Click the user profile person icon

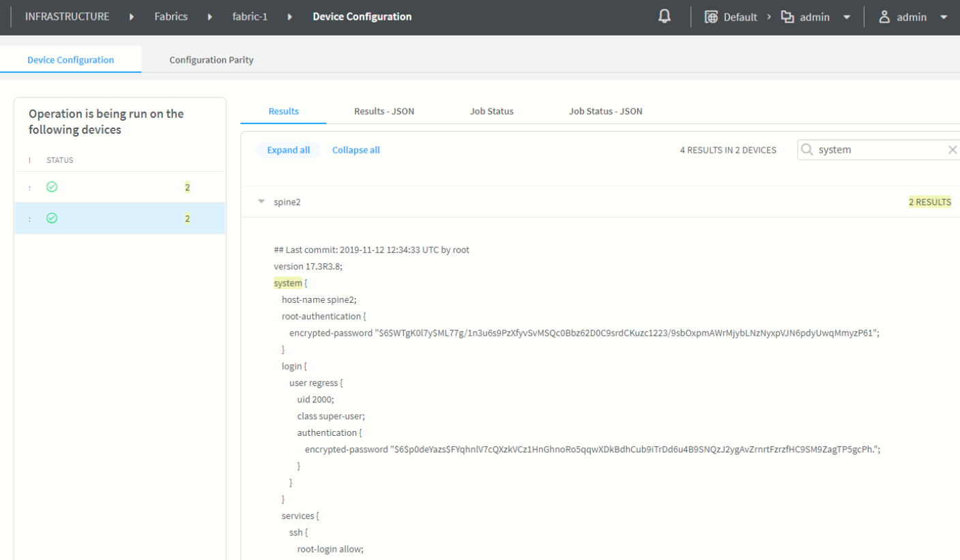coord(884,17)
